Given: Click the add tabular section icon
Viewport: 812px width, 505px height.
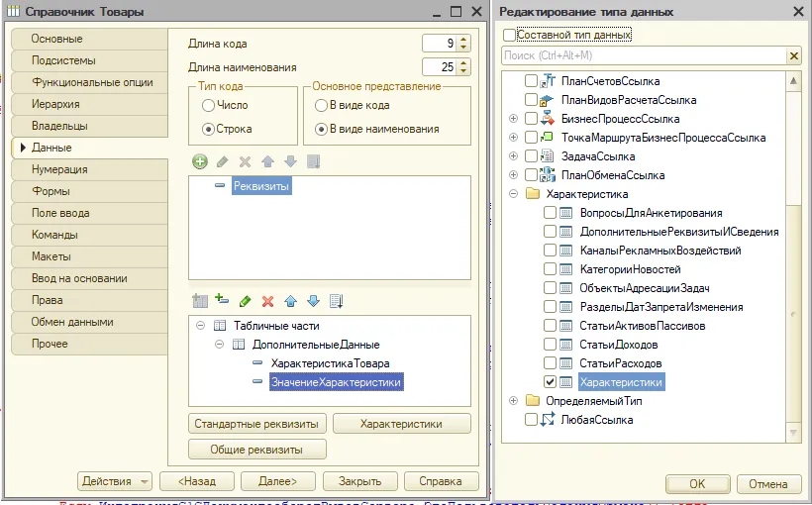Looking at the screenshot, I should pyautogui.click(x=200, y=300).
